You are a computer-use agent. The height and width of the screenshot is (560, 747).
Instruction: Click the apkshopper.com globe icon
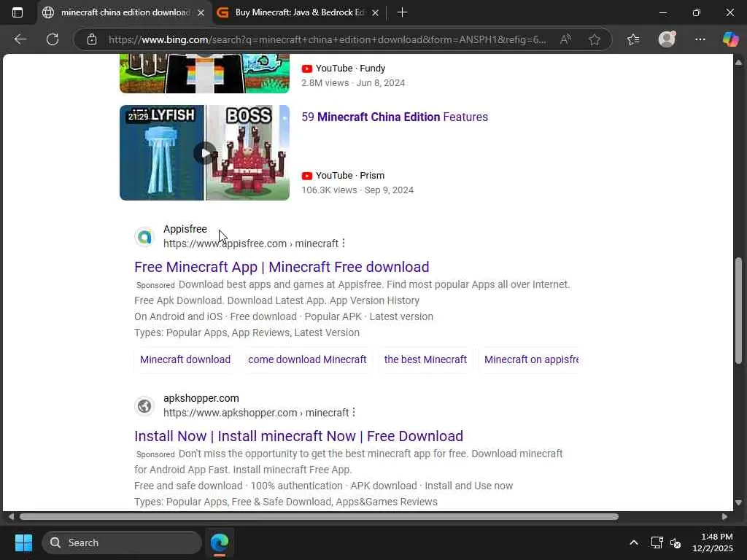pos(144,405)
